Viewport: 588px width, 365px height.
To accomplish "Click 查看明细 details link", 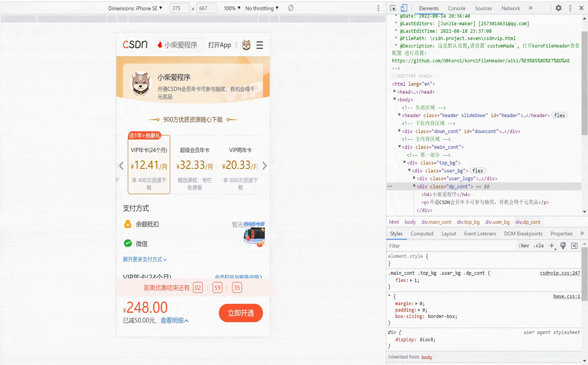I will 175,320.
